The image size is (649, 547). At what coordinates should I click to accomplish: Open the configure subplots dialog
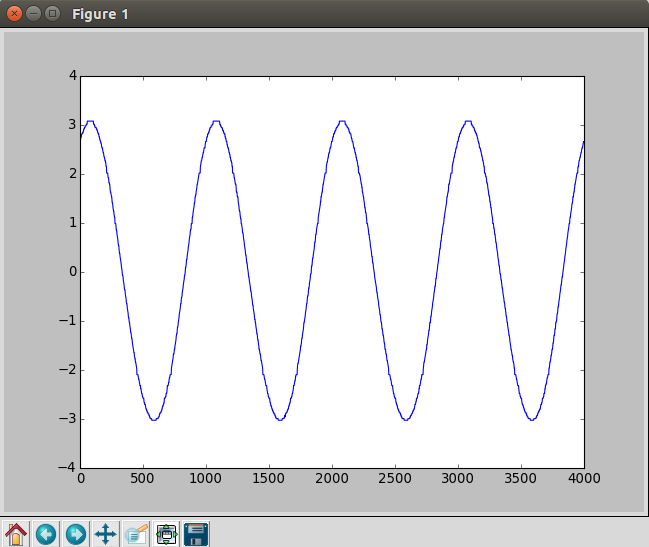(166, 534)
